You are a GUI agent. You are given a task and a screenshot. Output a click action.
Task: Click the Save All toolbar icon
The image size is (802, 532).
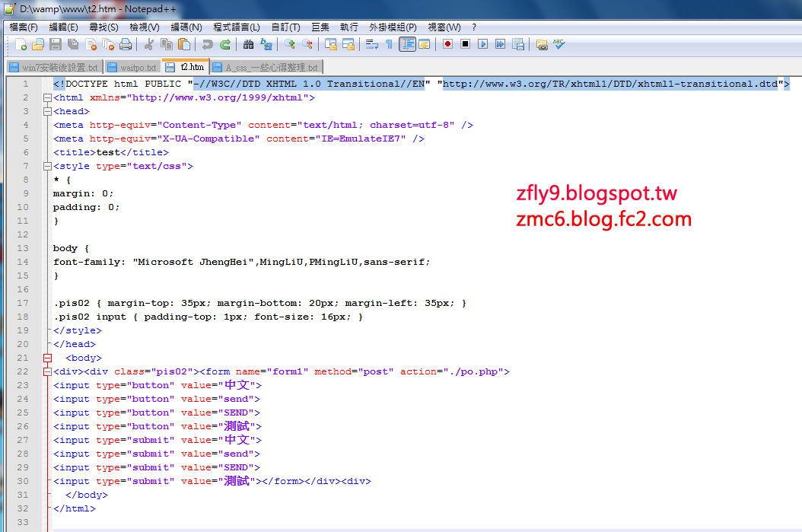coord(73,44)
